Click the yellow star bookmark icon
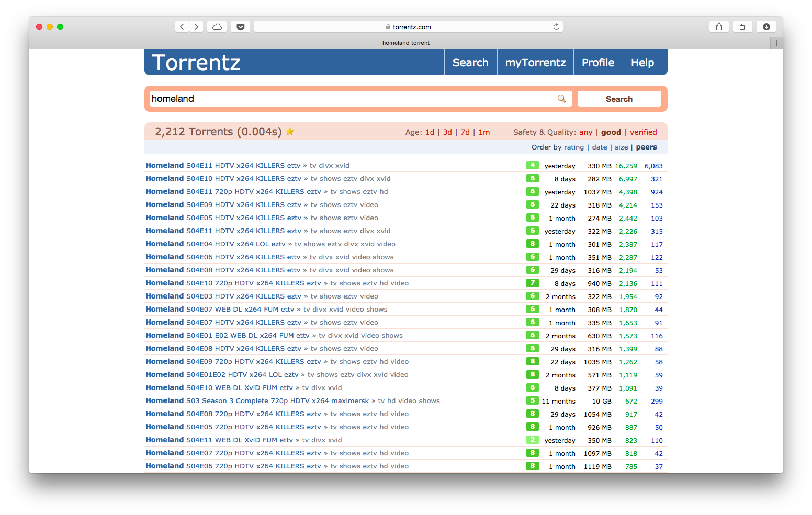Viewport: 812px width, 515px height. tap(290, 132)
